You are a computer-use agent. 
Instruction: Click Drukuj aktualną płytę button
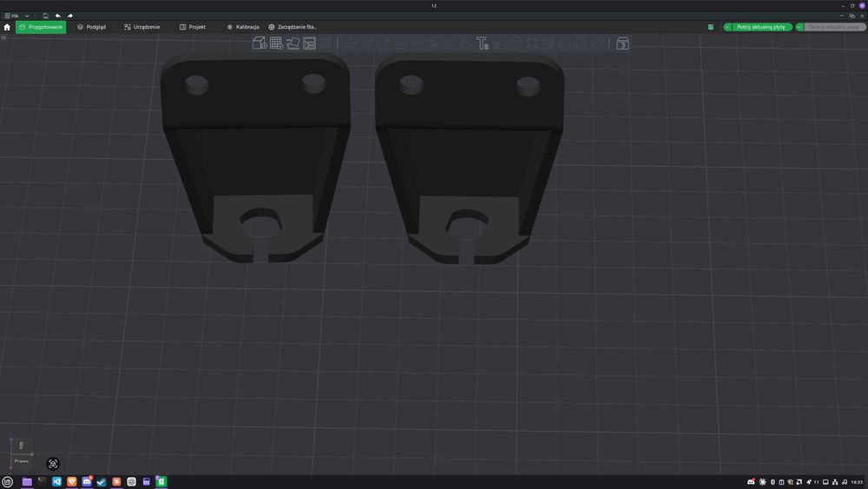pyautogui.click(x=834, y=27)
